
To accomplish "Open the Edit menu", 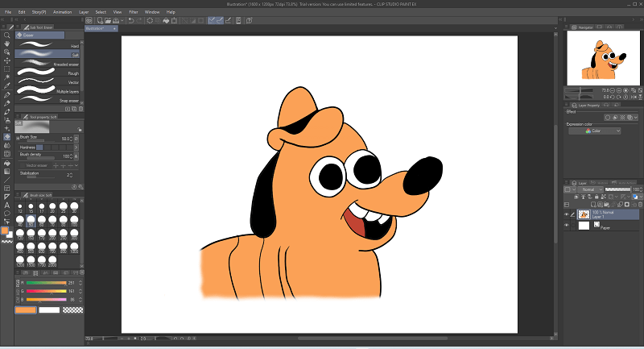I will 22,12.
